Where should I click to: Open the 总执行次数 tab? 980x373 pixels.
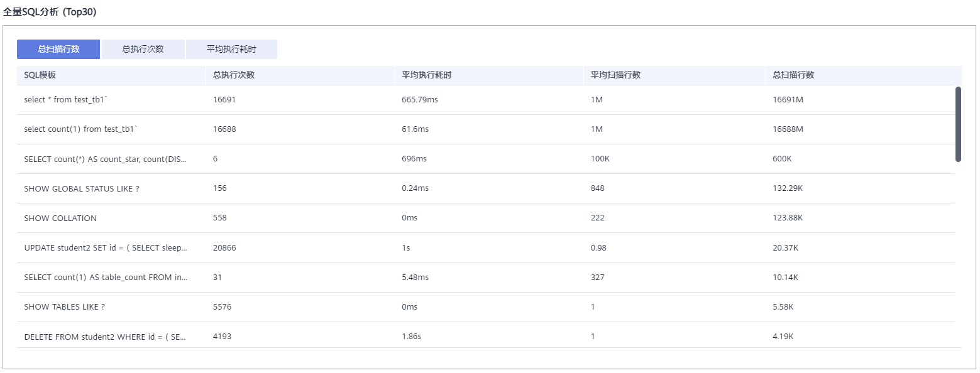pos(143,49)
